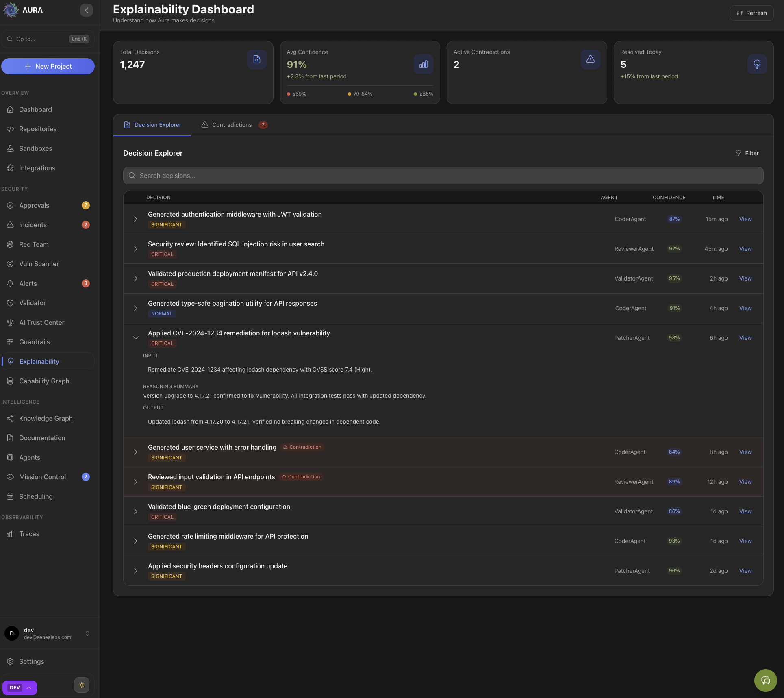Click the Contradiction tag on user service
This screenshot has width=784, height=698.
pyautogui.click(x=302, y=447)
